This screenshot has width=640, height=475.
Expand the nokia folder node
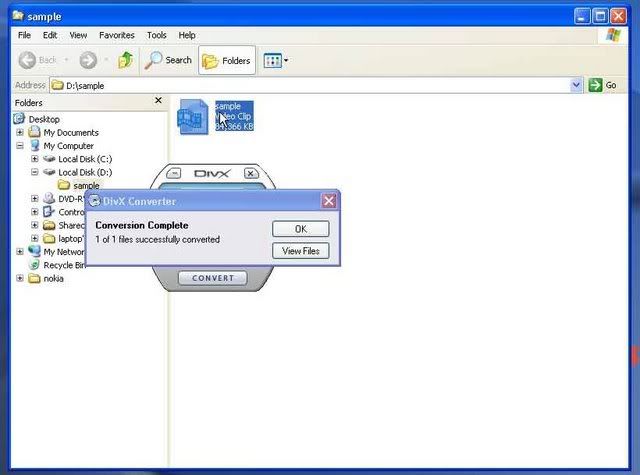tap(20, 278)
